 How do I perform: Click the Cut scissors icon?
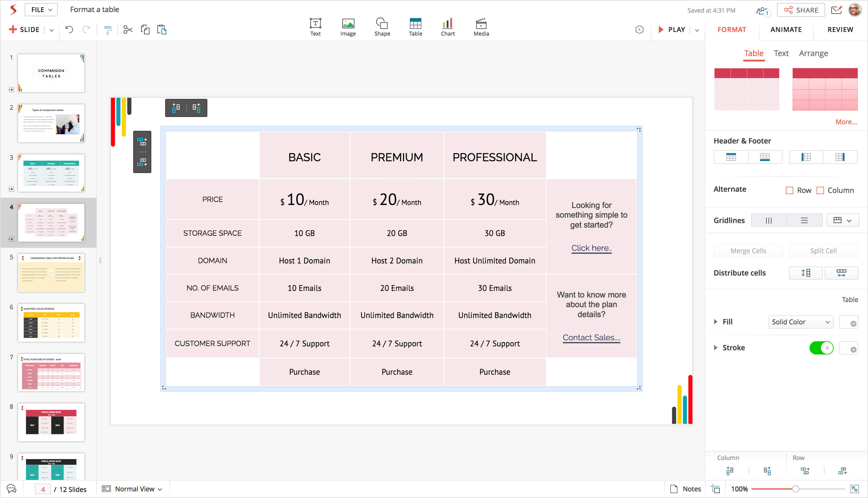point(128,30)
